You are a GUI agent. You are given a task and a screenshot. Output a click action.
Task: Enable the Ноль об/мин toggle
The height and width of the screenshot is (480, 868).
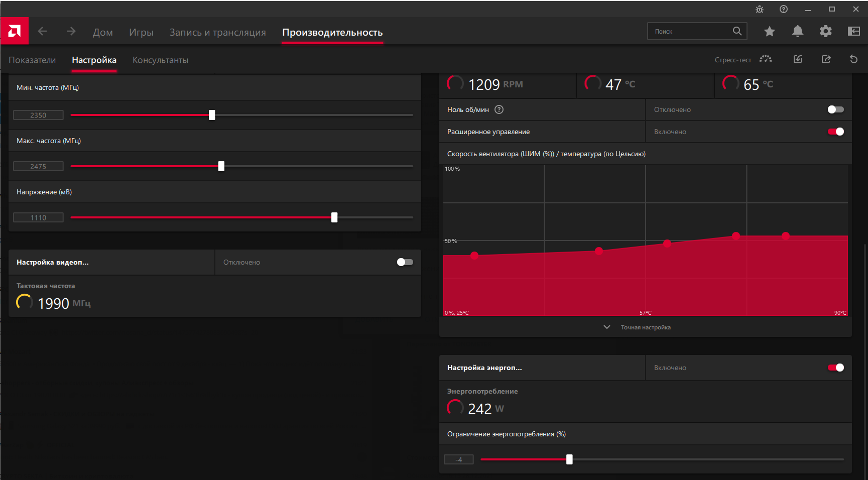(835, 109)
